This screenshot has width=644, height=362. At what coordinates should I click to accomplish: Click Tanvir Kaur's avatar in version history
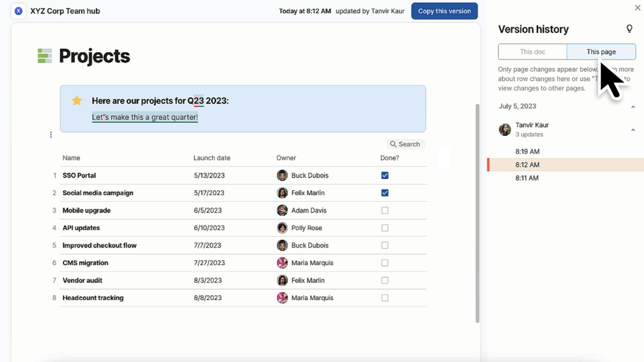[x=505, y=130]
